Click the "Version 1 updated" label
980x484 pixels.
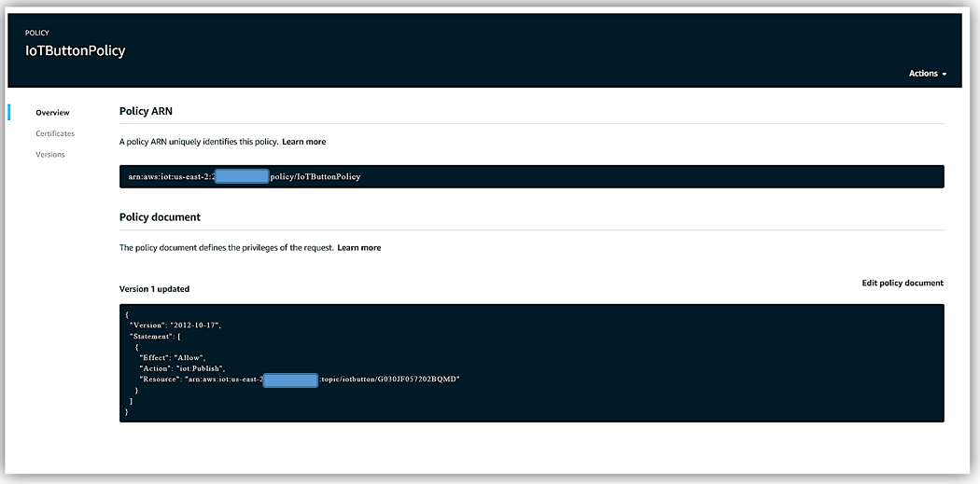[154, 289]
